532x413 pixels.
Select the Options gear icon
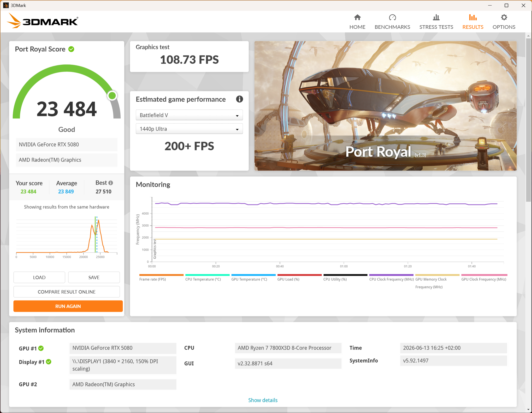point(504,18)
